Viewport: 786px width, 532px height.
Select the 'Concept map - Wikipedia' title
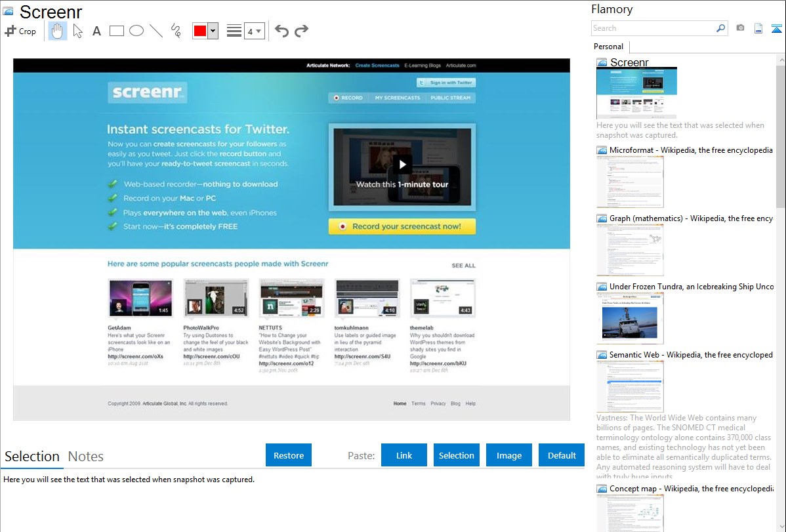tap(691, 489)
